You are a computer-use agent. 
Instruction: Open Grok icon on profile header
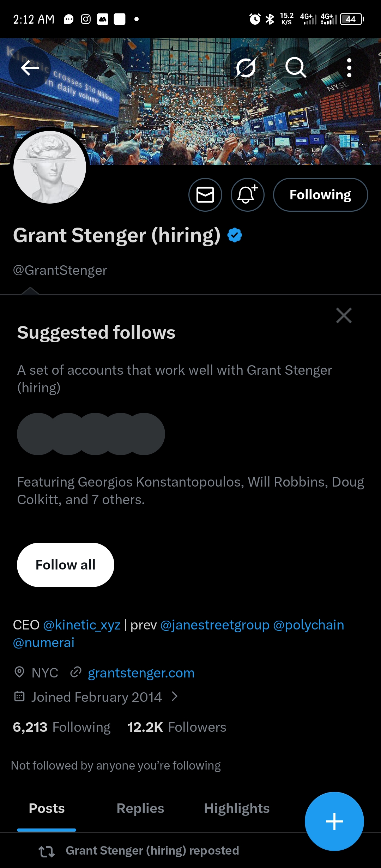pos(246,67)
